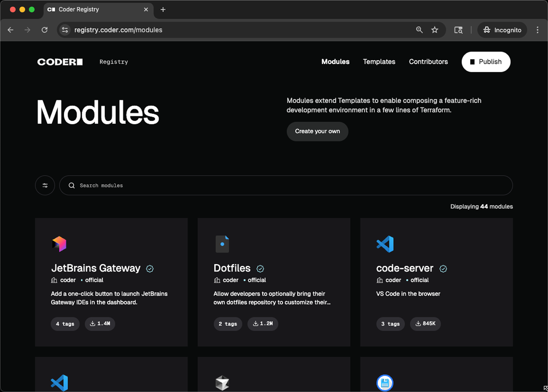Open the Templates nav item

pos(379,62)
